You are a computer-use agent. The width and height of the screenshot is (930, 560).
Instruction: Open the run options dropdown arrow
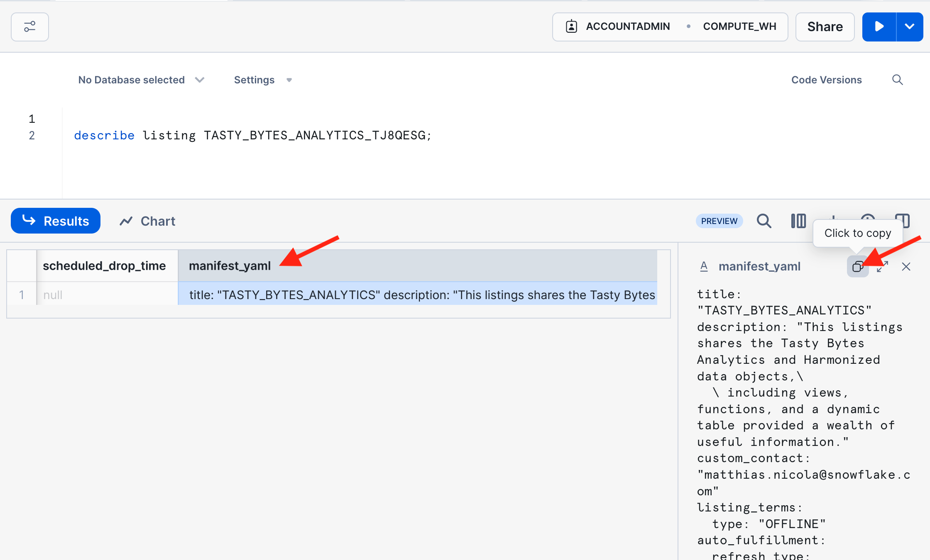pos(909,27)
